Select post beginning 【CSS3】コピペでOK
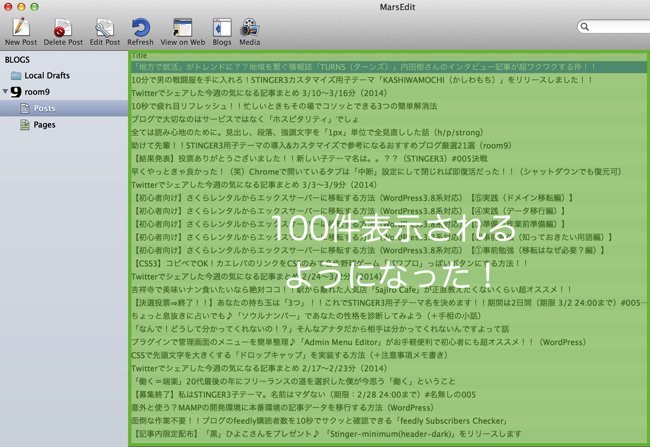The height and width of the screenshot is (447, 650). tap(388, 264)
